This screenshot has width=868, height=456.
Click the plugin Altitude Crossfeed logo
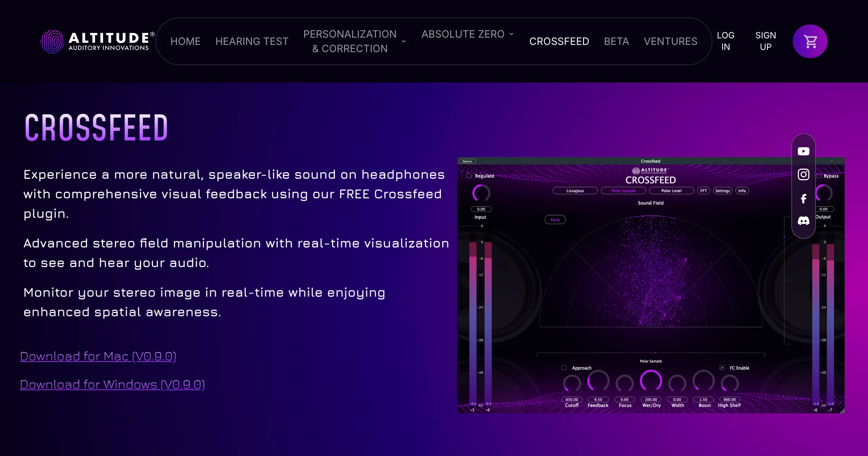pyautogui.click(x=651, y=176)
